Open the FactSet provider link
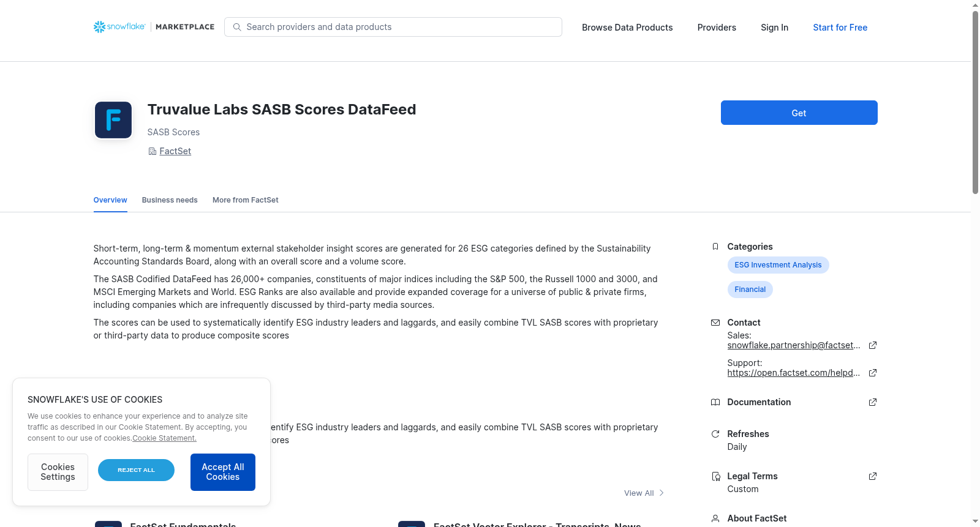This screenshot has height=527, width=980. [175, 151]
